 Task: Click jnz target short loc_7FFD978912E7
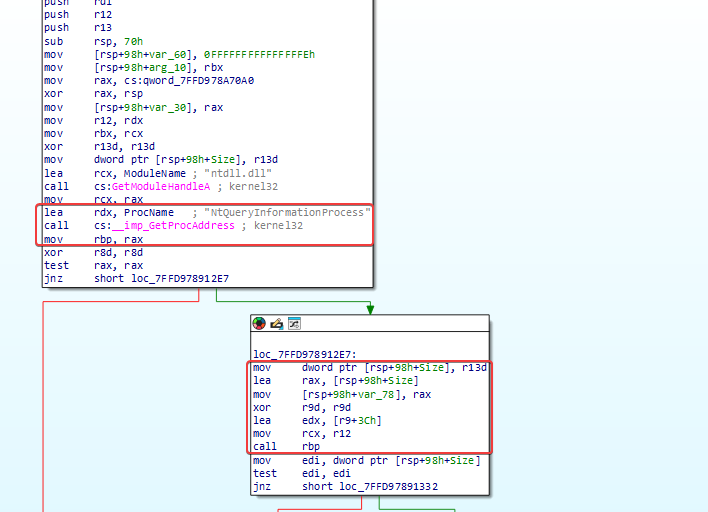(x=162, y=278)
